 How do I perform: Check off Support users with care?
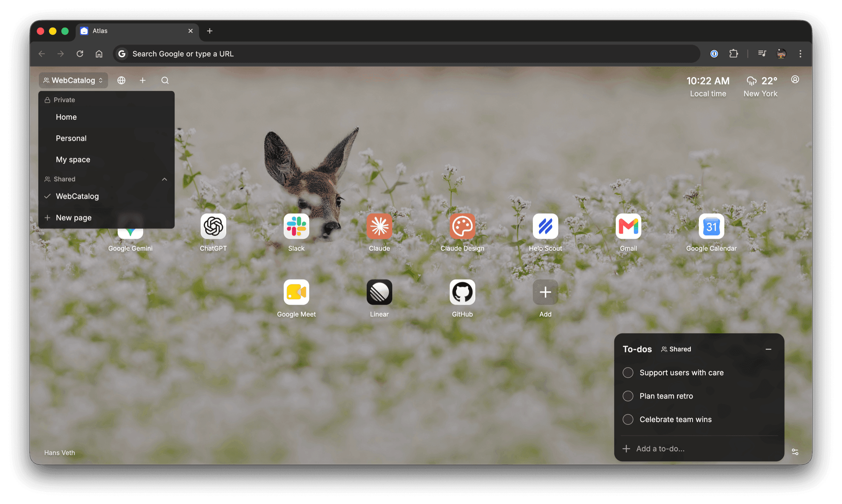628,372
